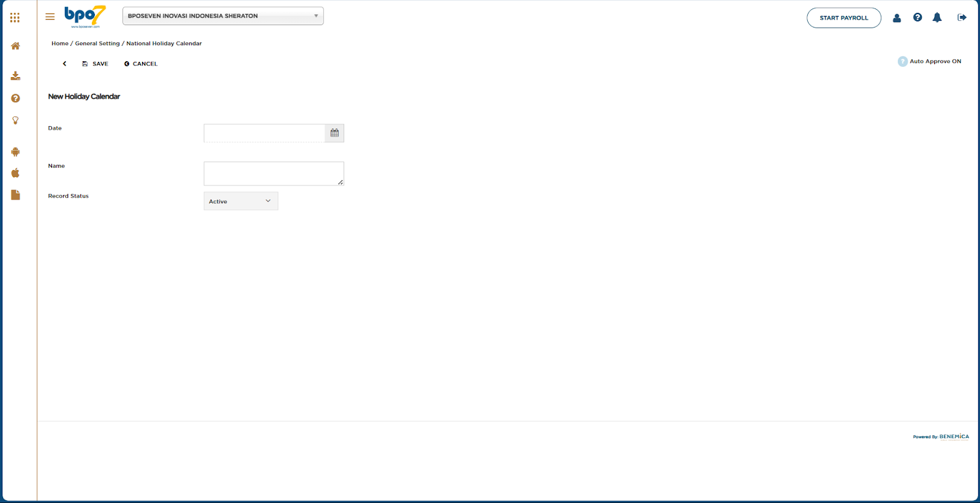Open National Holiday Calendar breadcrumb
Image resolution: width=980 pixels, height=503 pixels.
click(x=164, y=43)
